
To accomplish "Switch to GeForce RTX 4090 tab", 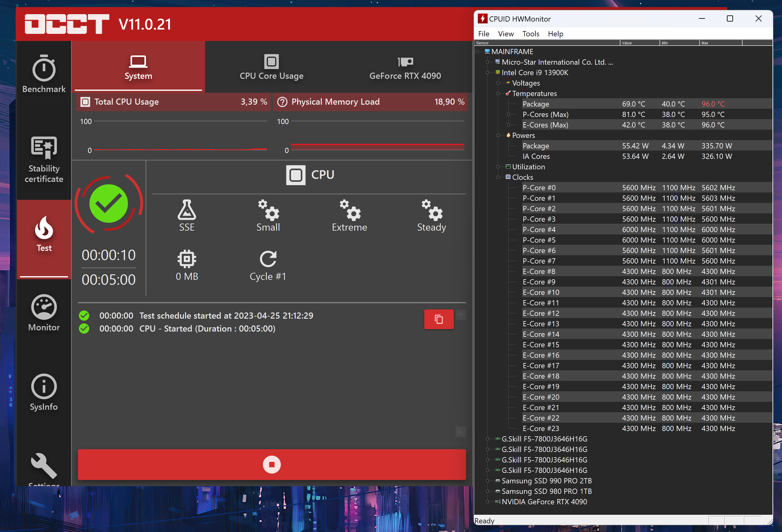I will click(405, 67).
